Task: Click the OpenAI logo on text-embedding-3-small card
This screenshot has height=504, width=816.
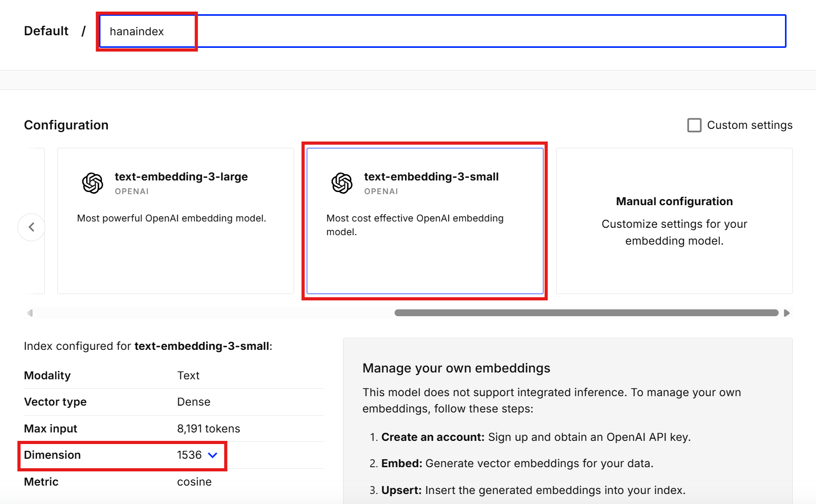Action: tap(342, 183)
